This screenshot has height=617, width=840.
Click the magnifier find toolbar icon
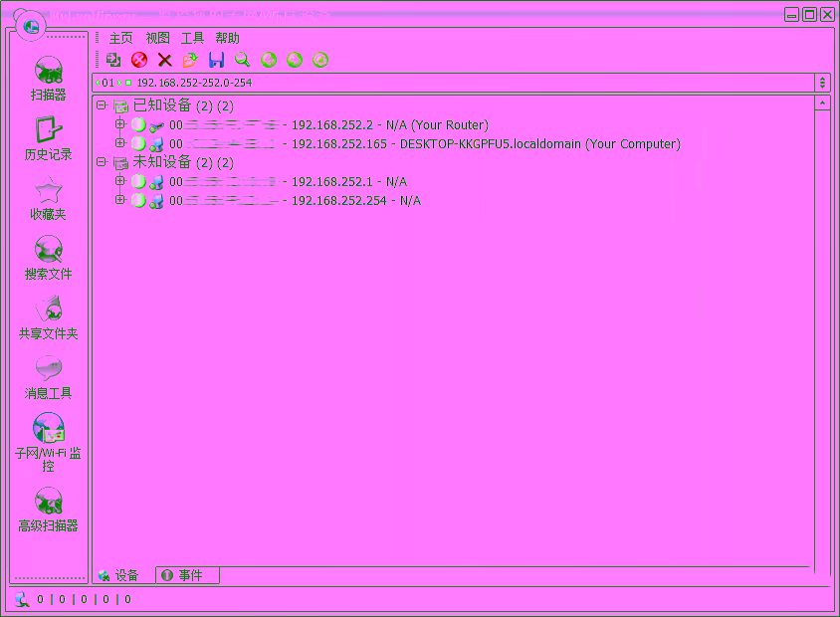coord(242,60)
